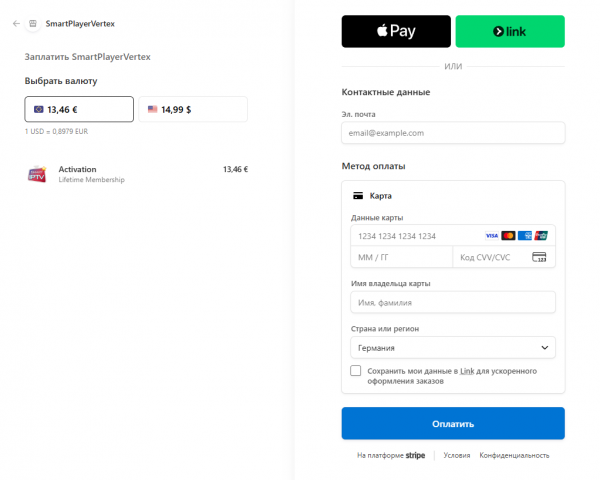Click the SmartPlayerVertex store icon
Viewport: 600px width, 480px height.
[x=33, y=24]
